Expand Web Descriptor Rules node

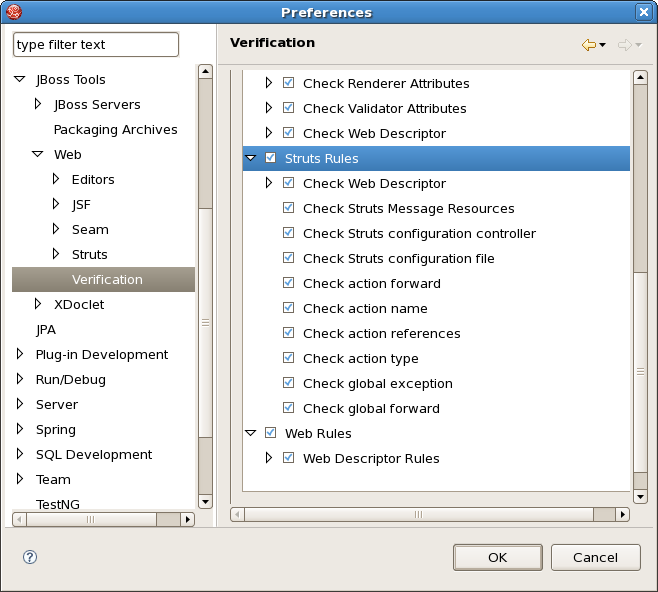(x=269, y=458)
